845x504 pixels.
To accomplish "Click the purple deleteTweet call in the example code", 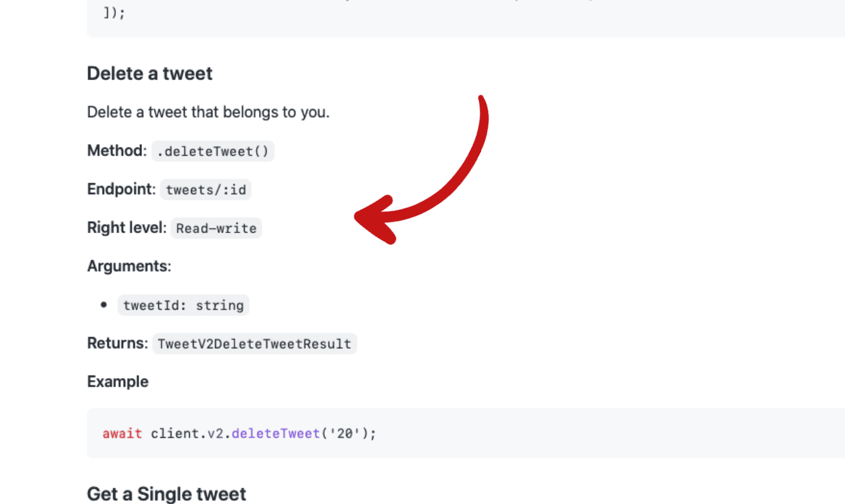I will (x=276, y=434).
